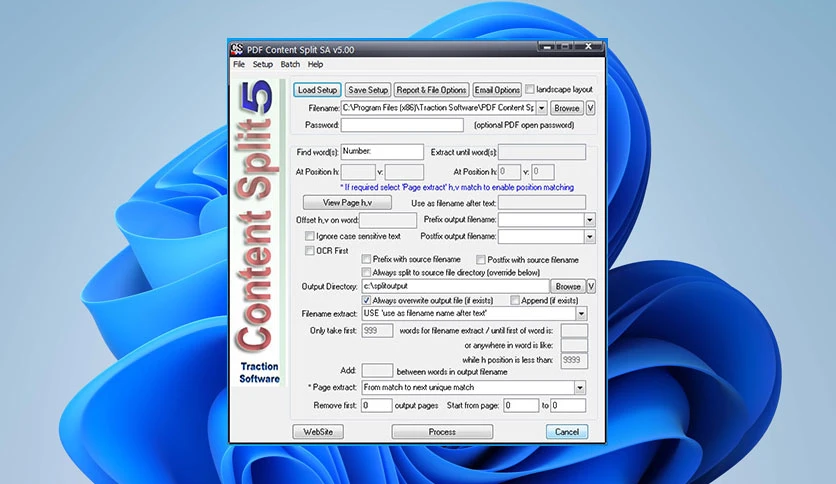Screen dimensions: 836x484
Task: Click Find words At Position h field
Action: click(358, 172)
